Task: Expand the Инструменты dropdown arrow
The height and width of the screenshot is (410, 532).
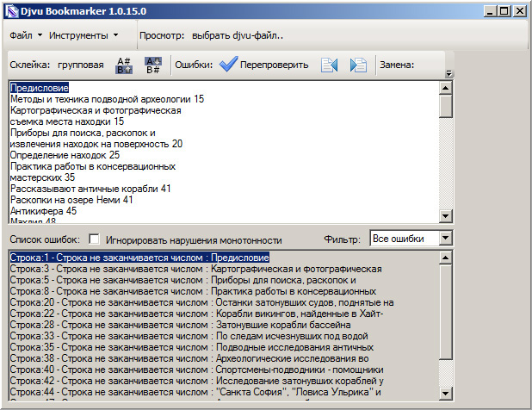Action: click(115, 35)
